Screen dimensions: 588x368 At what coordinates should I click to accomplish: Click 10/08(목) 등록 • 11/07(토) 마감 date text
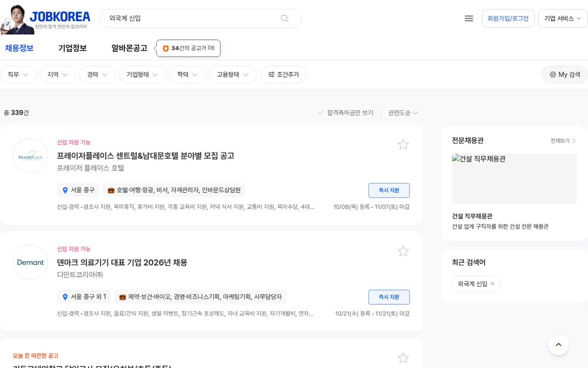tap(371, 207)
